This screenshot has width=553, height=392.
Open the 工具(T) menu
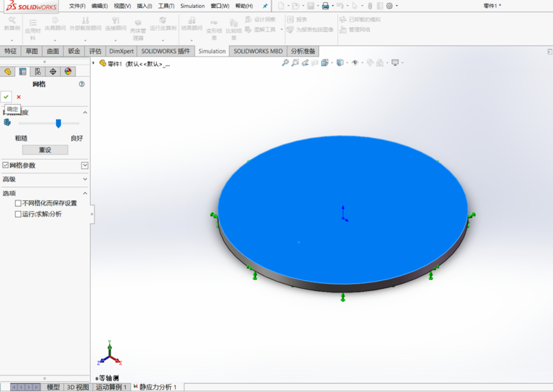pyautogui.click(x=166, y=6)
